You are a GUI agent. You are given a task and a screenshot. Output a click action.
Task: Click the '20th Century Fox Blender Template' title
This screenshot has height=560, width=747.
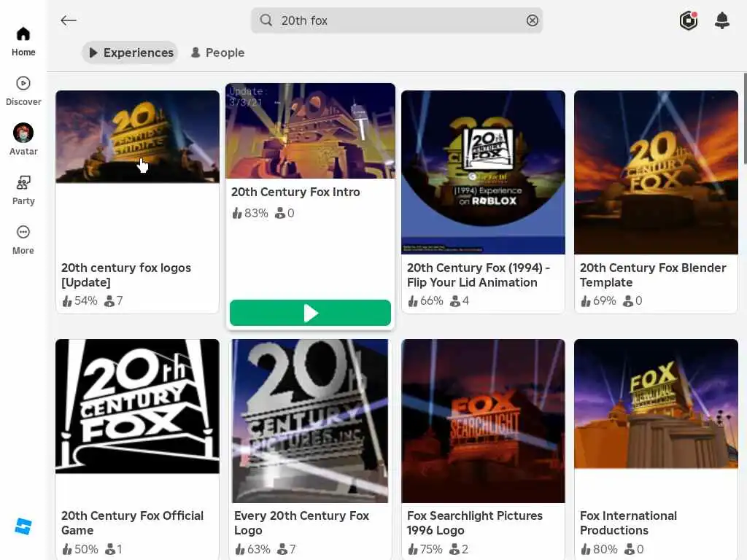coord(653,275)
